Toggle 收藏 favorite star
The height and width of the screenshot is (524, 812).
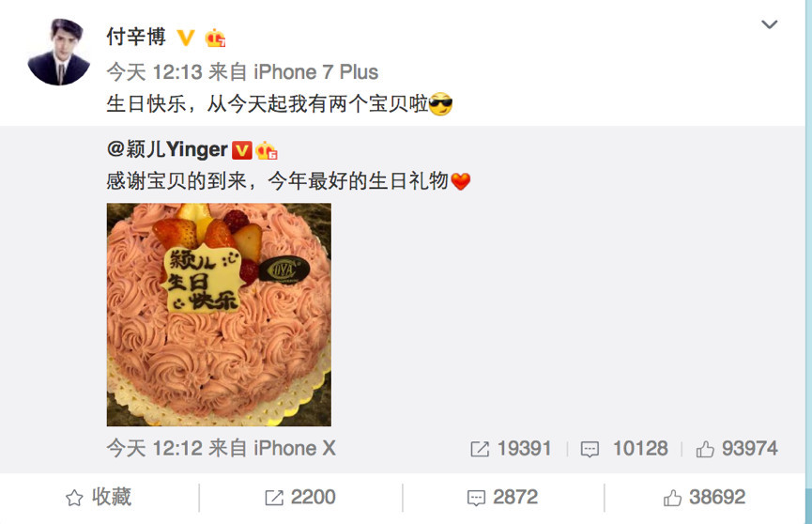point(99,497)
